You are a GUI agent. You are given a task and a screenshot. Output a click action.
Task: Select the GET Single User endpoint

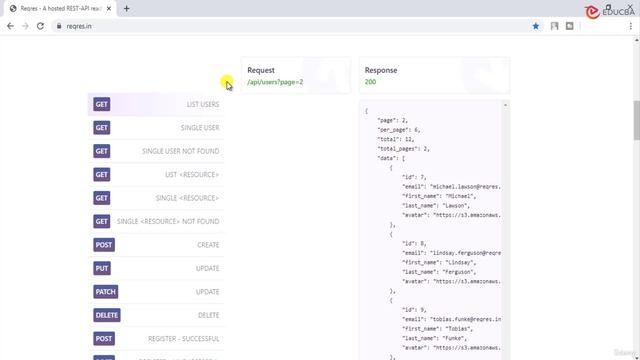(156, 128)
